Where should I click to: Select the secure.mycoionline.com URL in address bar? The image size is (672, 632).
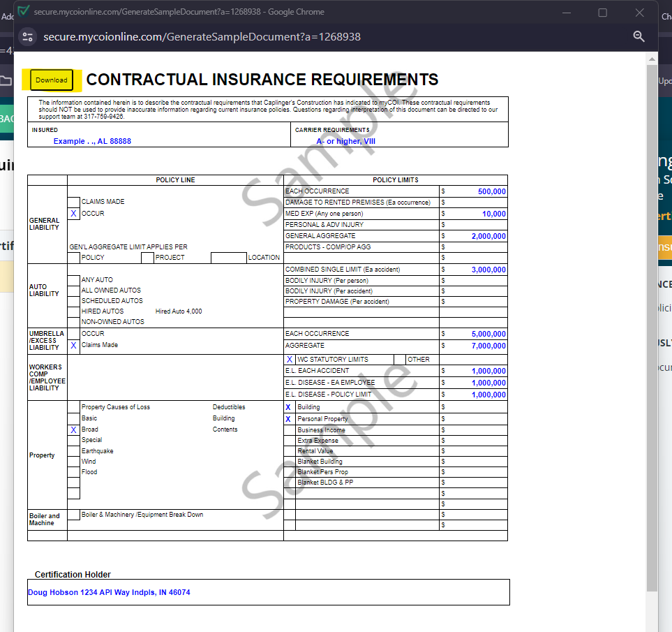202,36
